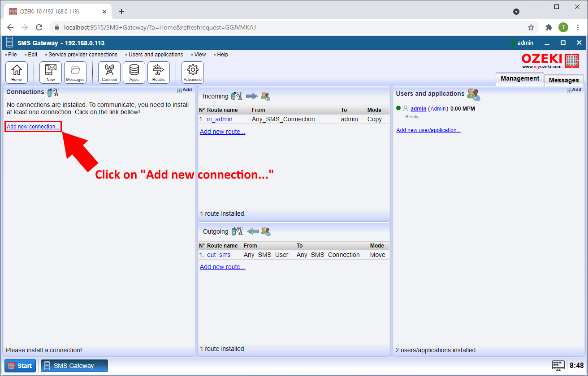Open Users and applications menu
The image size is (588, 376).
[x=156, y=55]
